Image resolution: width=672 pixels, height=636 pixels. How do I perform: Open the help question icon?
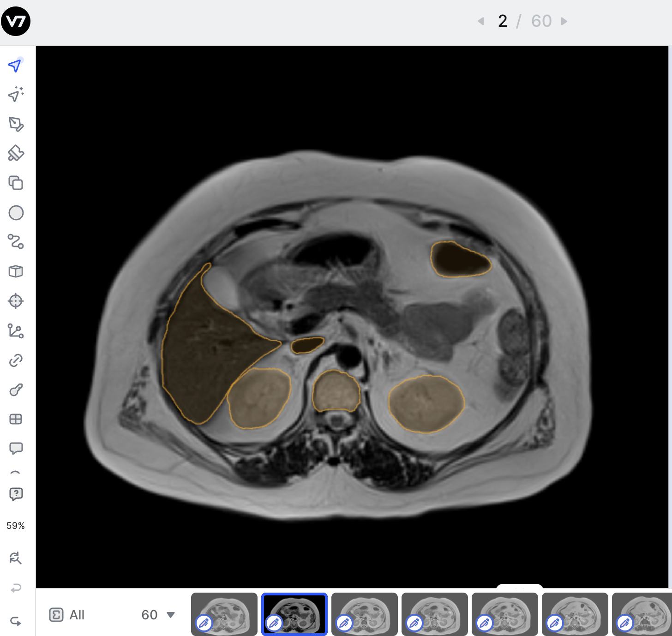pos(16,494)
